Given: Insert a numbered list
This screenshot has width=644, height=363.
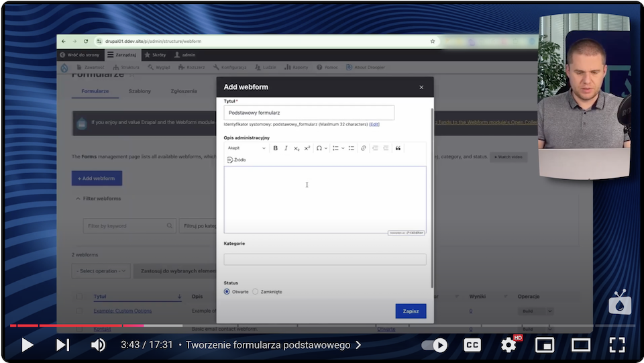Looking at the screenshot, I should [x=335, y=148].
